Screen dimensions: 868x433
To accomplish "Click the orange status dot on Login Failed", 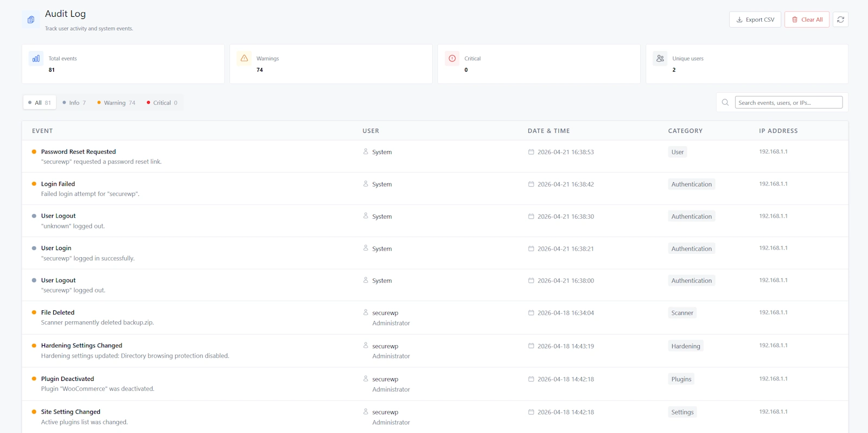I will pos(34,184).
